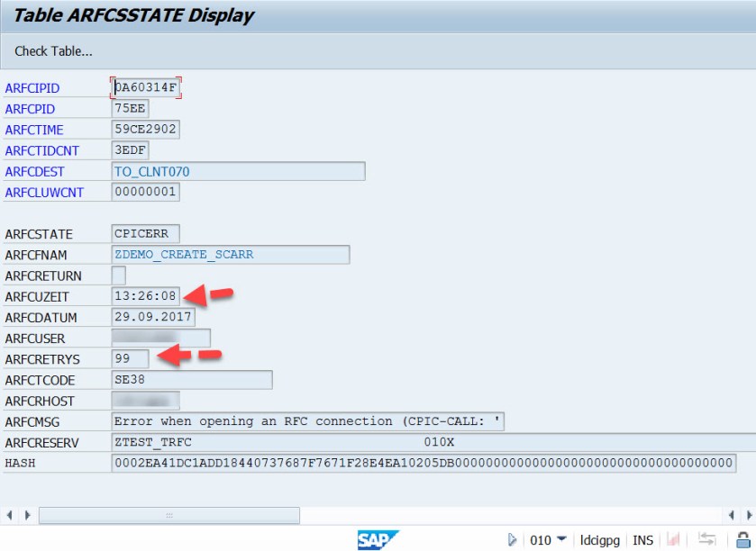Click the ARFCUSER label text

pos(35,339)
